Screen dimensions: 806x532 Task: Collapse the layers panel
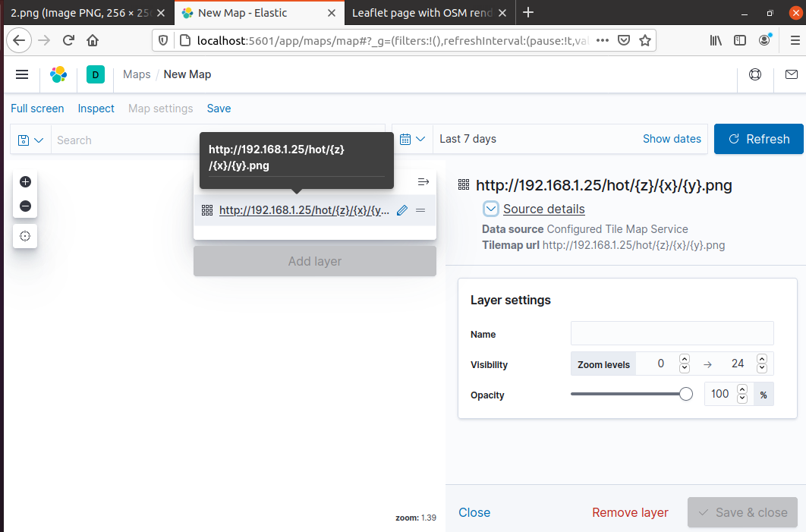pyautogui.click(x=423, y=182)
